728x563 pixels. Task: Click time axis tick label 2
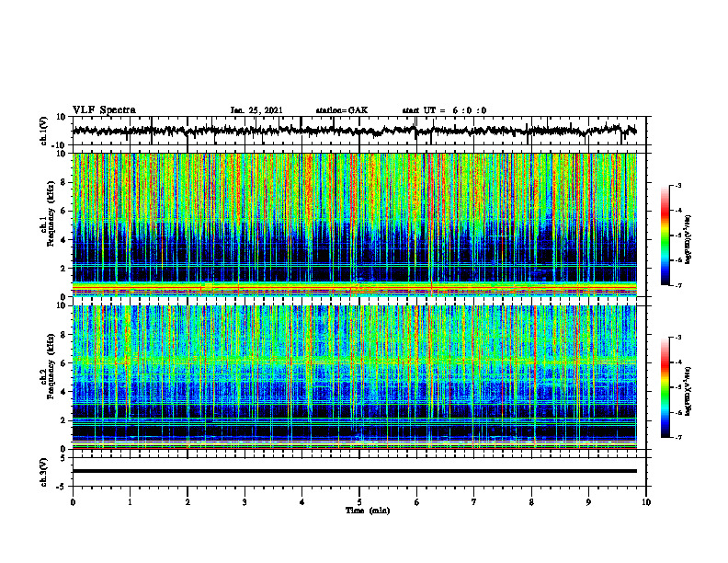pyautogui.click(x=188, y=502)
